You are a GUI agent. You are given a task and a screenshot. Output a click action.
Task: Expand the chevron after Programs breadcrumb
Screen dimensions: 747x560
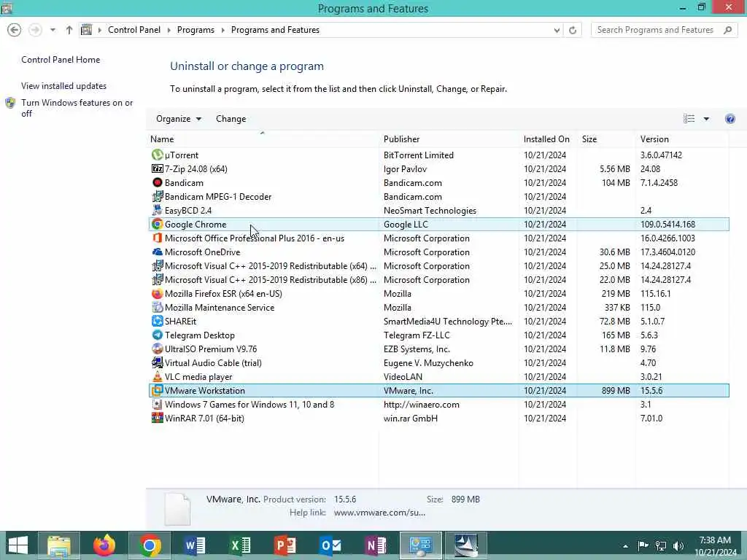point(223,30)
